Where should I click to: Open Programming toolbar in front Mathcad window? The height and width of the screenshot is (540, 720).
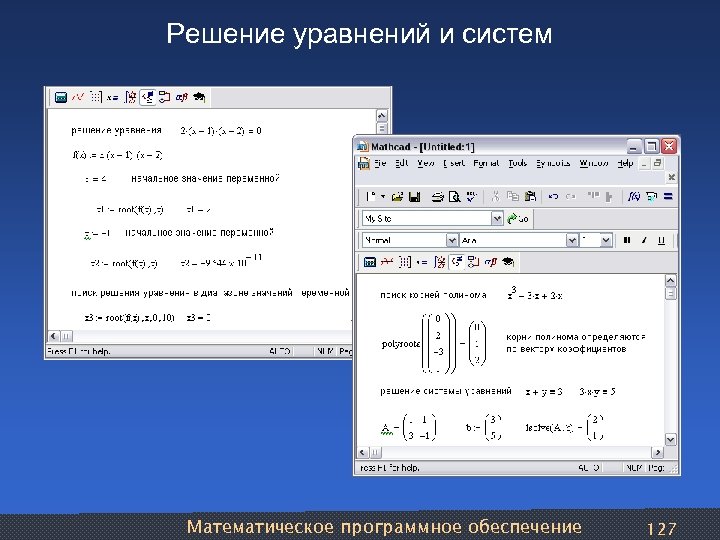(473, 262)
